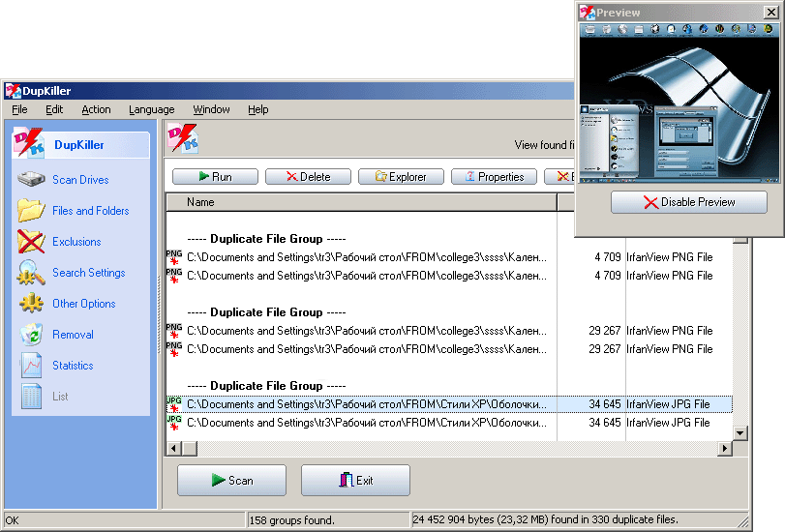
Task: Open the File menu
Action: pos(19,109)
